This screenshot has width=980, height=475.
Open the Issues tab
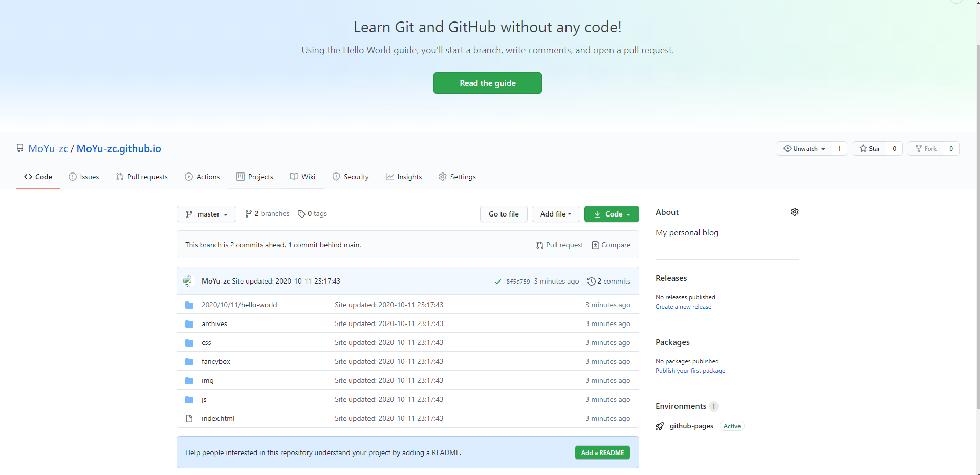click(84, 177)
